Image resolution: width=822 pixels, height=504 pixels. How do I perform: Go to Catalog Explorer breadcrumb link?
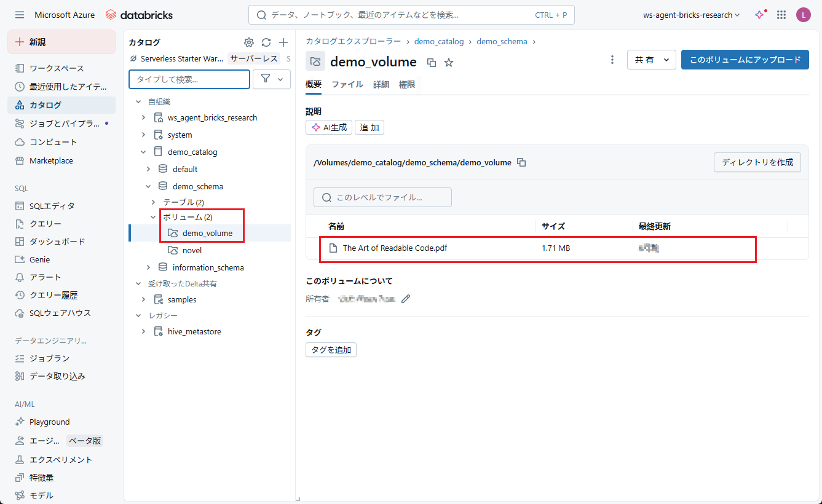coord(354,42)
